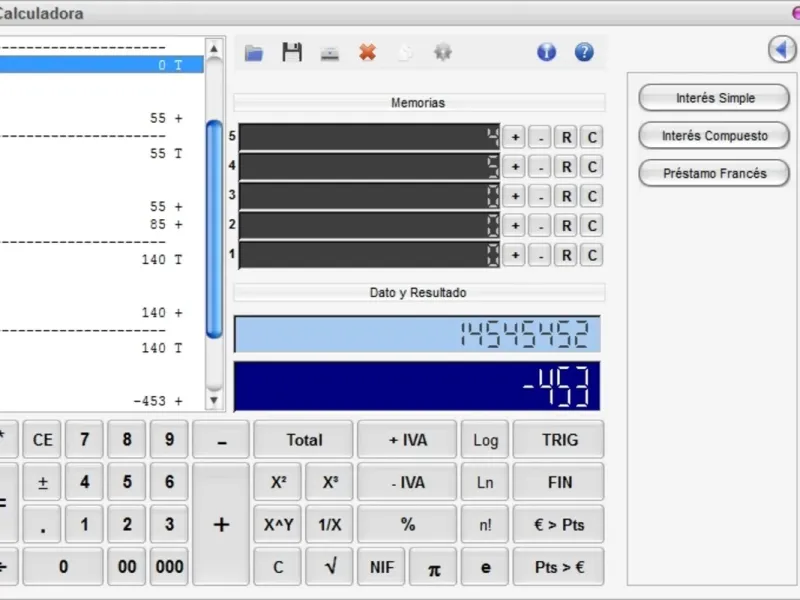Open Interés Simple calculation
This screenshot has width=800, height=600.
715,98
